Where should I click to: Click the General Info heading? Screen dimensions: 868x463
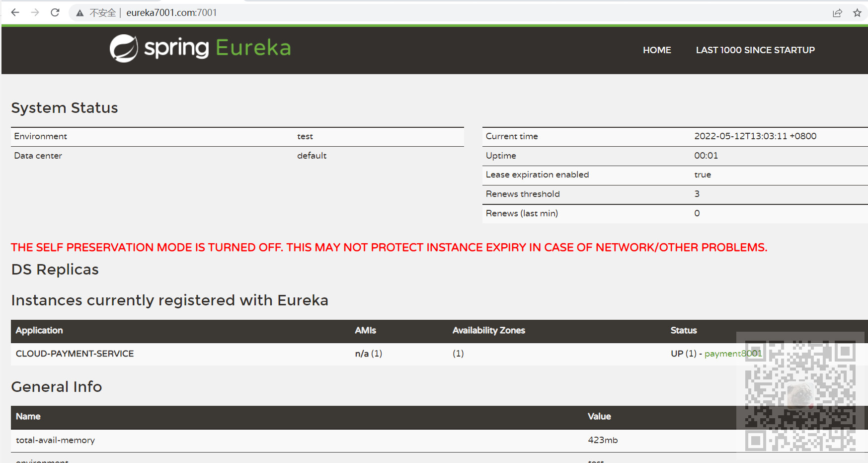pos(57,387)
